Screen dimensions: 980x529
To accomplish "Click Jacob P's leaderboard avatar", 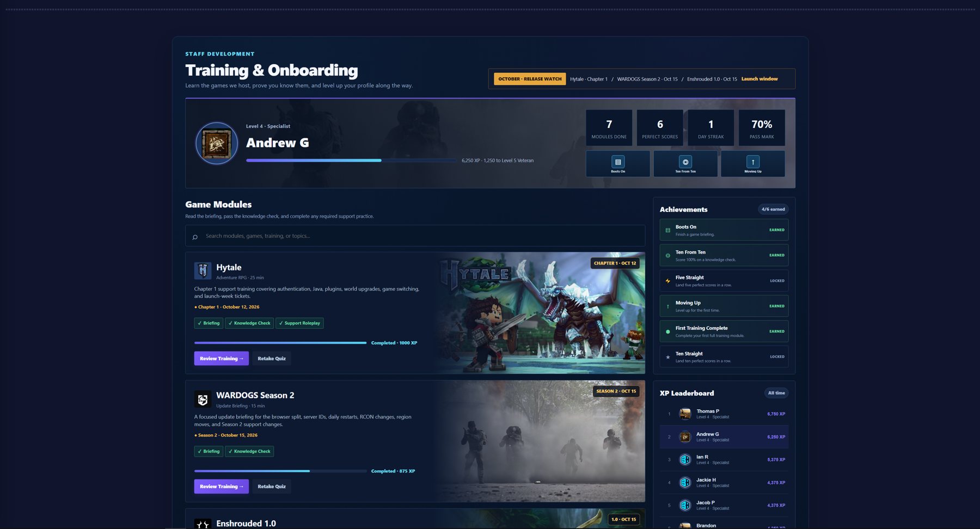I will pos(685,505).
